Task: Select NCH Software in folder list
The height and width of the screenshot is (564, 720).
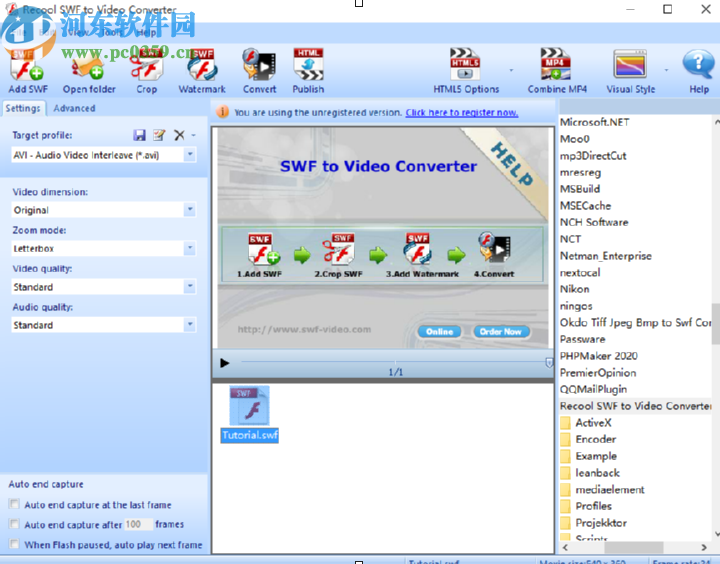Action: (594, 222)
